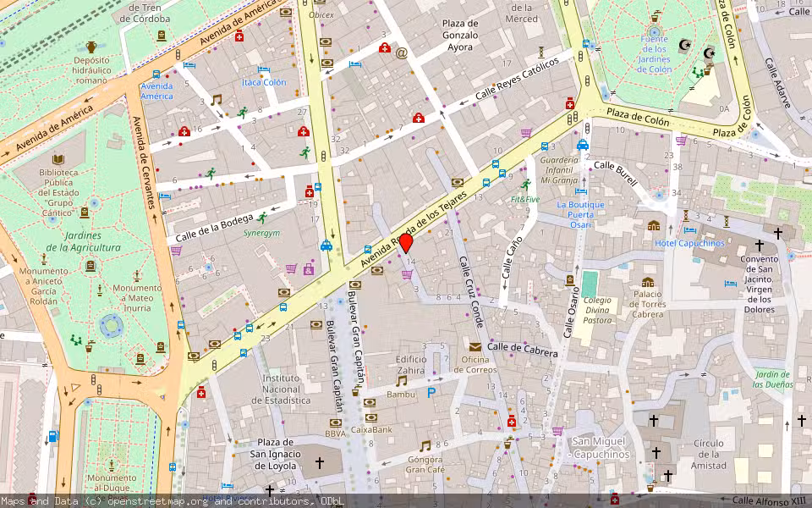Click the Calle Cruz Conde street label
Screen dimensions: 812x508
[471, 292]
